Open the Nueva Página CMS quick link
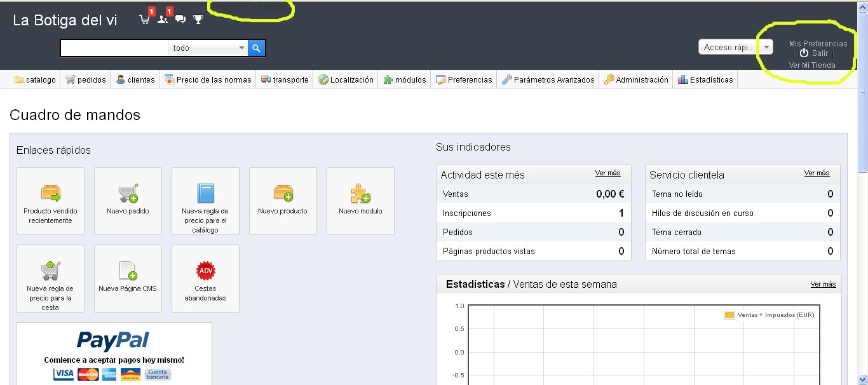The width and height of the screenshot is (868, 385). (x=128, y=278)
